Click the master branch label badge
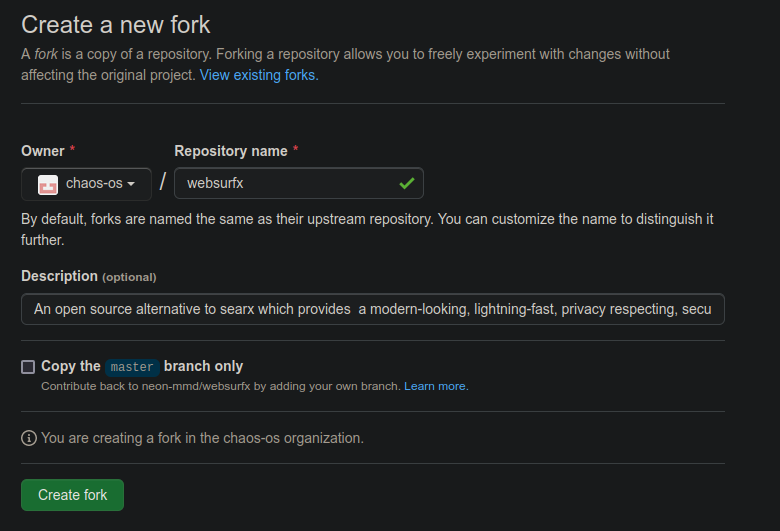The image size is (780, 531). [132, 367]
